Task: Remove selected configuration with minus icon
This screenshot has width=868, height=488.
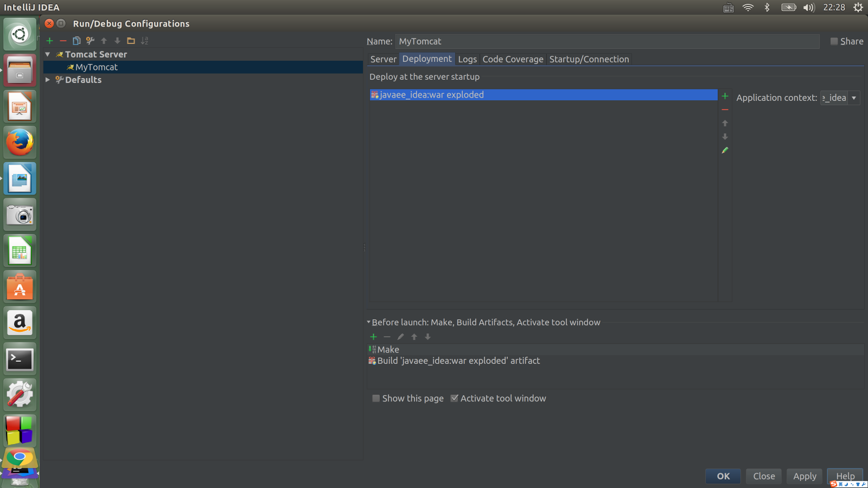Action: click(63, 41)
